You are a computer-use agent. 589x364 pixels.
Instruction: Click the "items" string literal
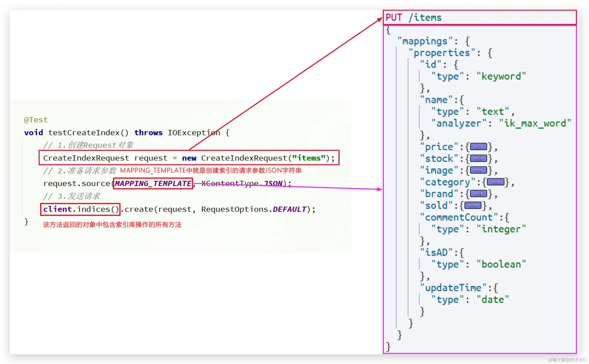(309, 158)
